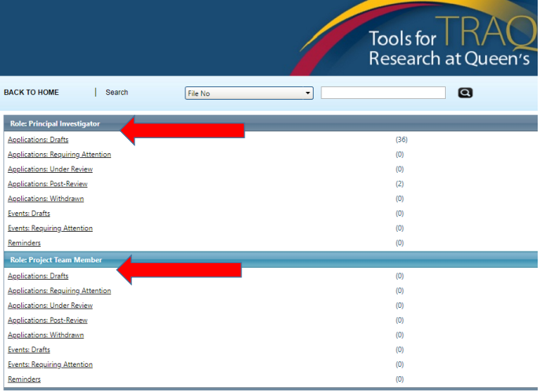This screenshot has width=544, height=392.
Task: Open Reminders under Principal Investigator
Action: click(x=24, y=244)
